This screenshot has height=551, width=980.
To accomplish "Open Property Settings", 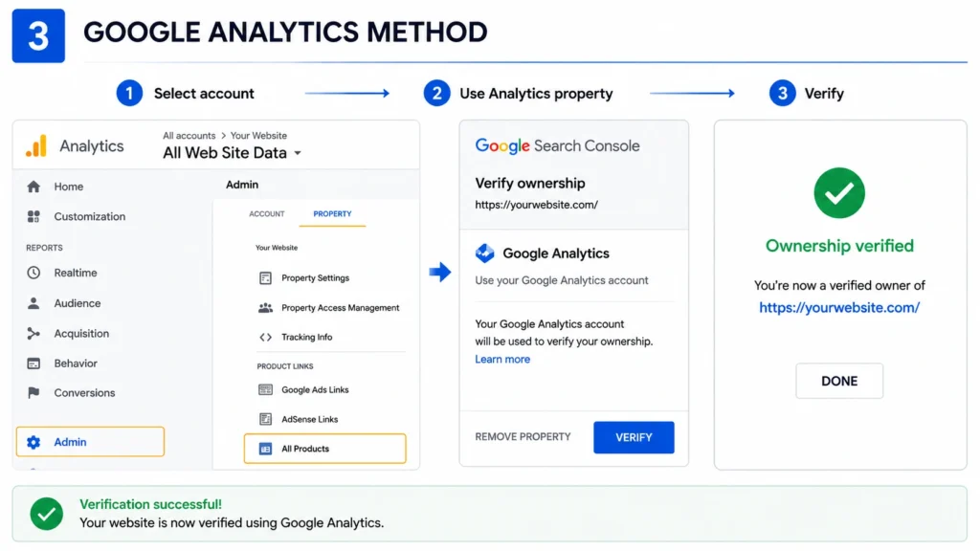I will pyautogui.click(x=315, y=278).
